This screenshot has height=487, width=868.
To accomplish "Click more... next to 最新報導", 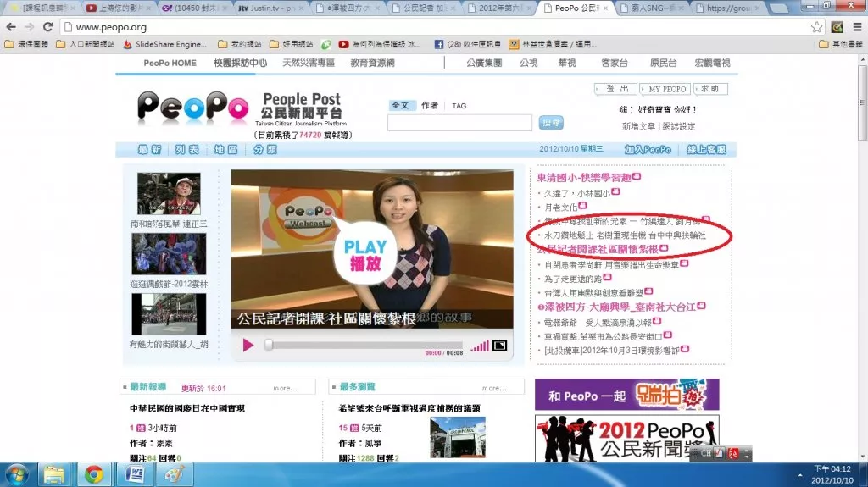I will [x=285, y=389].
